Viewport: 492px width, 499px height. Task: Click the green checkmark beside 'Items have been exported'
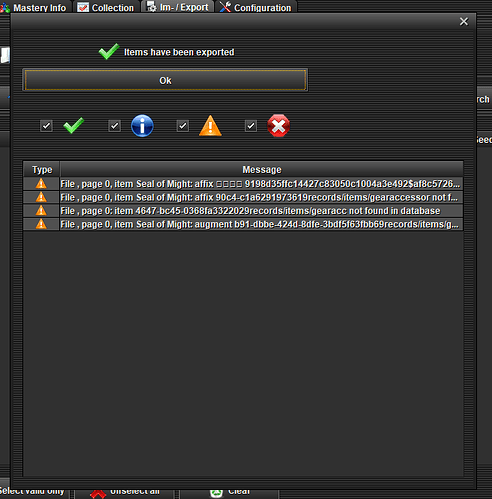[x=109, y=52]
